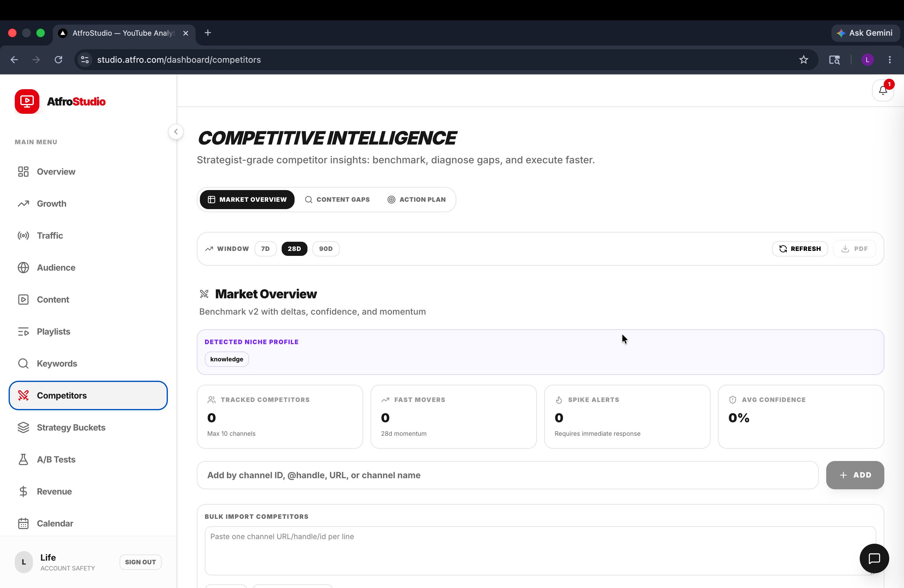Viewport: 904px width, 588px height.
Task: Click the Content play-box icon
Action: tap(23, 299)
